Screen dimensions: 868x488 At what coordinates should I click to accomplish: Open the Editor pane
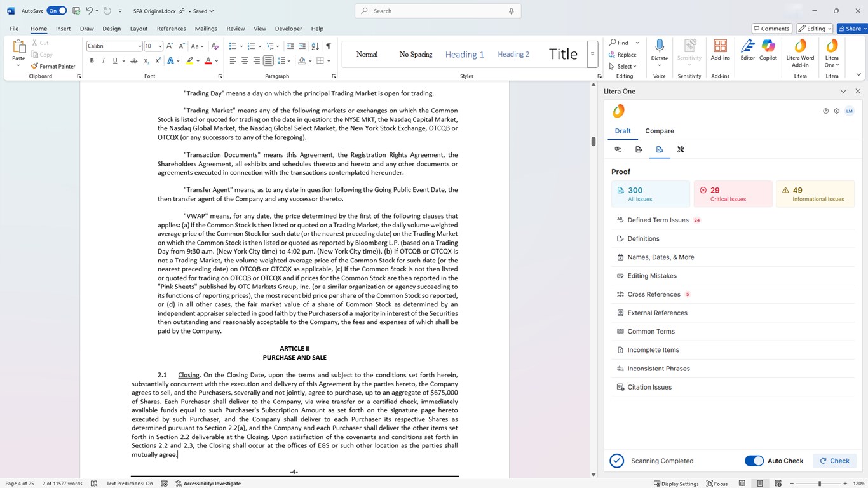(748, 50)
